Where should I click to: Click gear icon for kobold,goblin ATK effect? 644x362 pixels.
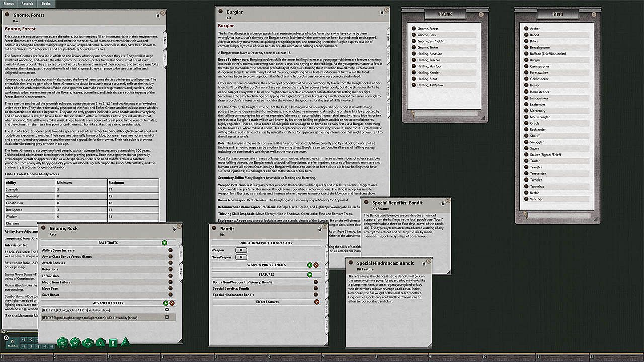pyautogui.click(x=167, y=310)
